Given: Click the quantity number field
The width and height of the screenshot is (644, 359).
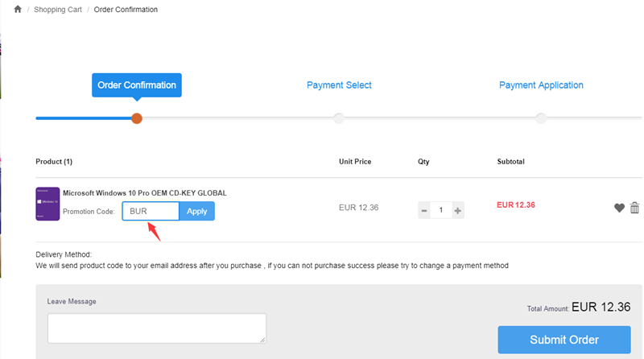Looking at the screenshot, I should 441,211.
